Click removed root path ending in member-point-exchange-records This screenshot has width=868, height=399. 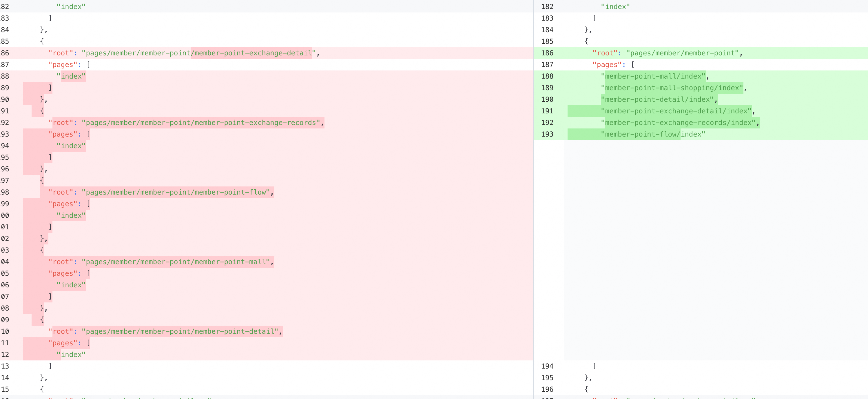tap(200, 123)
